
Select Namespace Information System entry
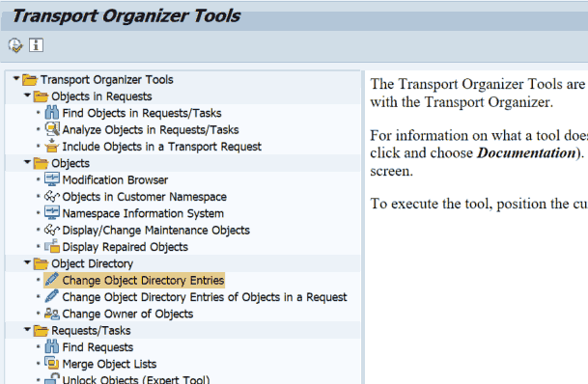(143, 213)
